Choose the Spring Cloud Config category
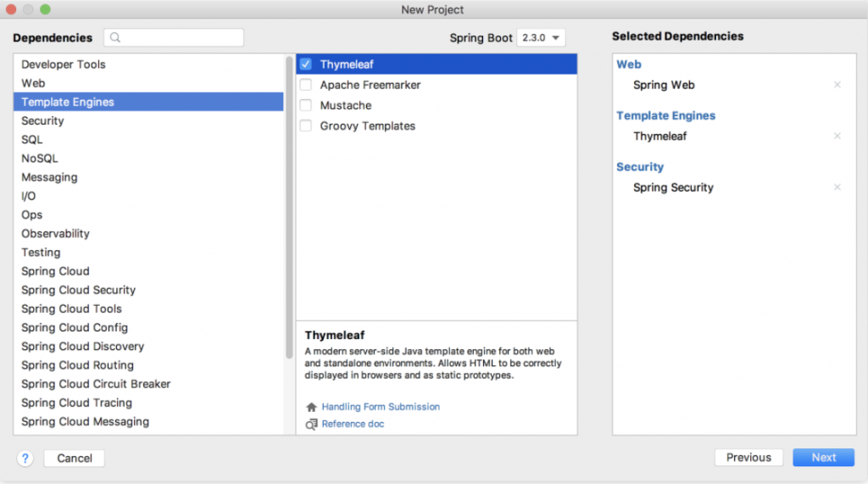 coord(75,327)
